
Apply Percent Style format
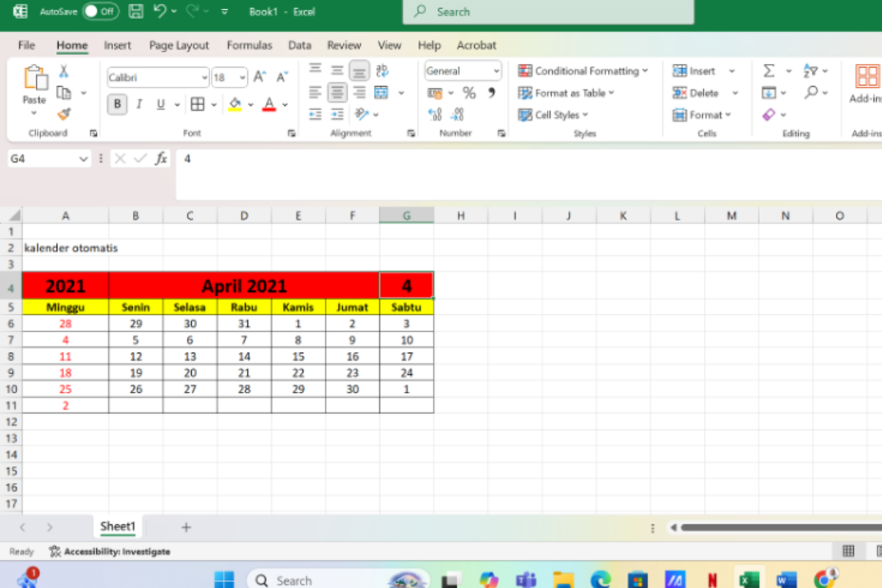coord(469,93)
